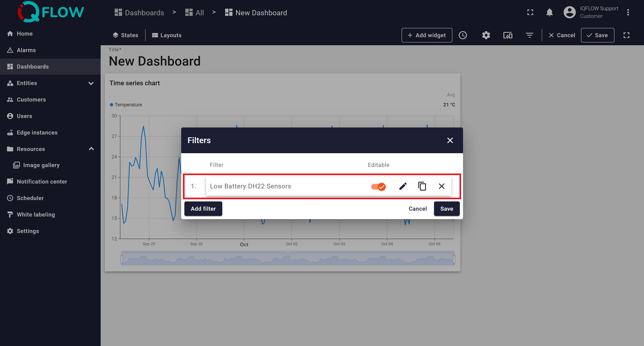
Task: Expand the Entities menu section
Action: click(x=91, y=83)
